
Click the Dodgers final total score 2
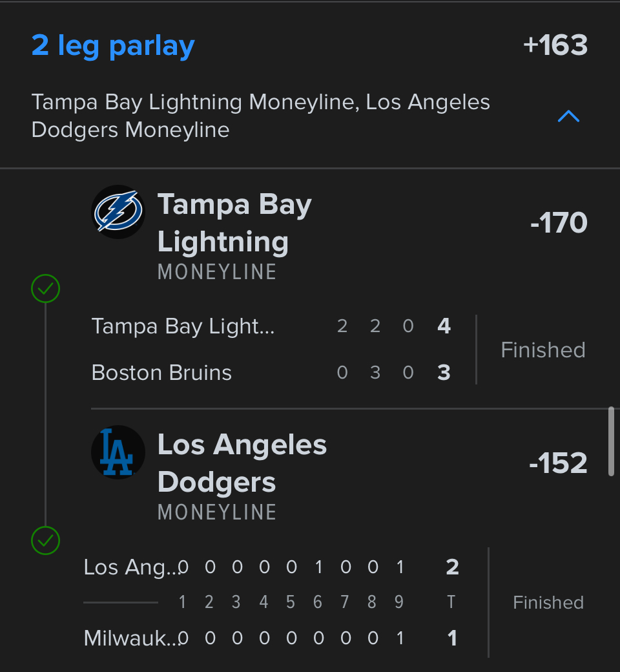point(452,567)
